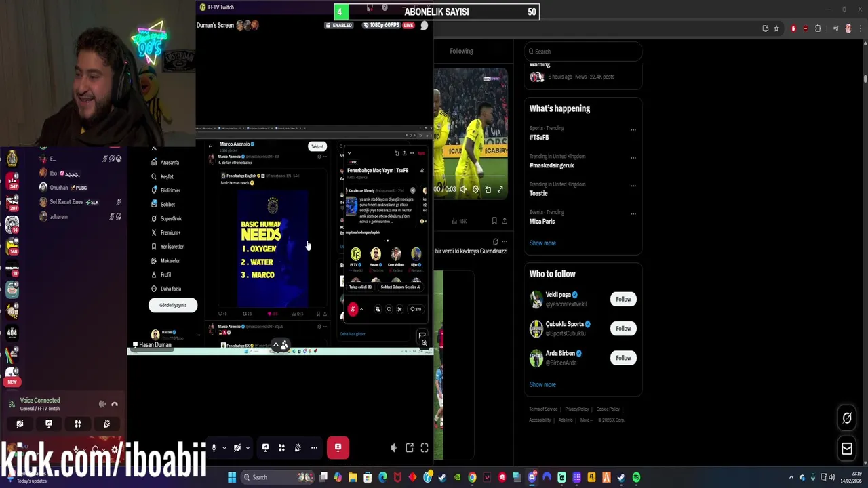Click Install app icon in address bar
868x488 pixels.
766,28
